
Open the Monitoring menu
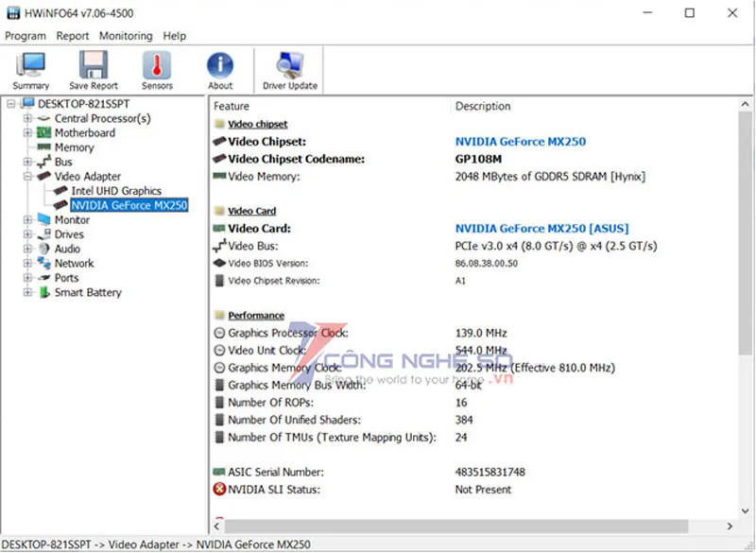click(x=125, y=35)
